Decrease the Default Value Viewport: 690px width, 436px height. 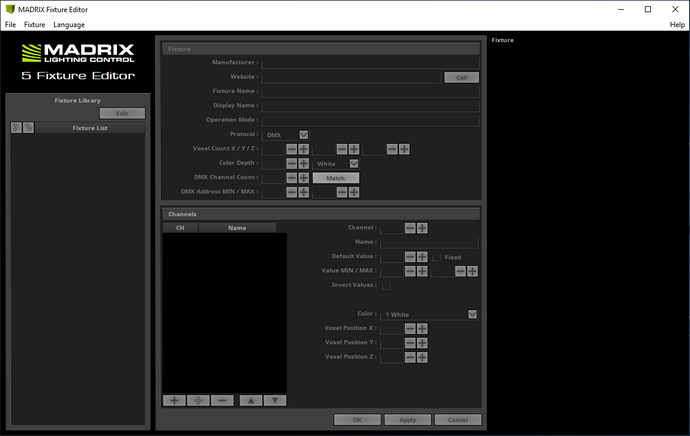[410, 257]
